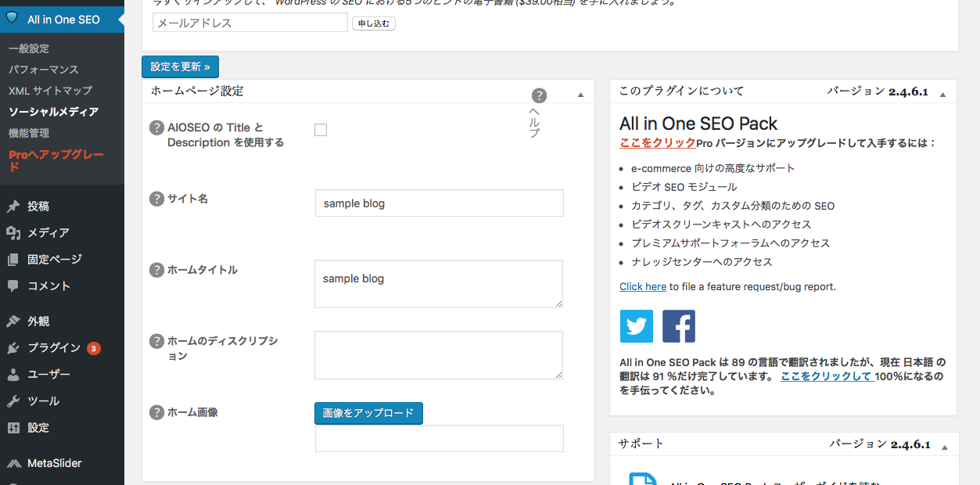Click help icon beside ホームのディスクリプション

pos(156,341)
